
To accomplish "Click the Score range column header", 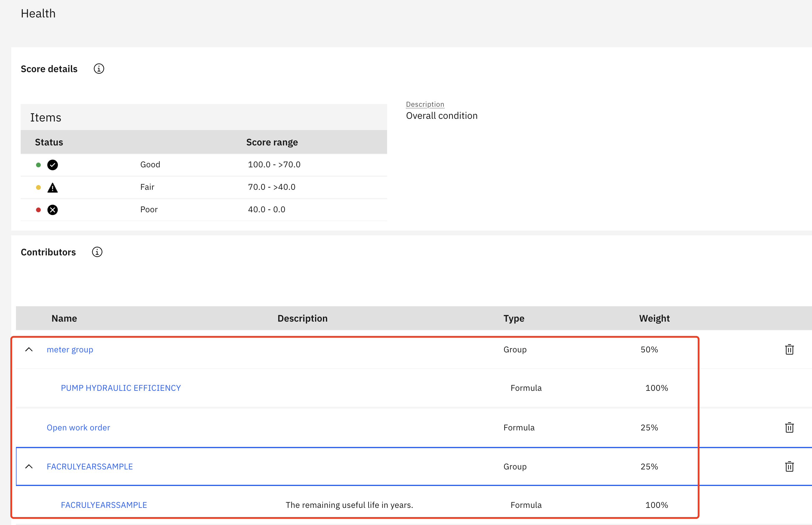I will [x=272, y=142].
